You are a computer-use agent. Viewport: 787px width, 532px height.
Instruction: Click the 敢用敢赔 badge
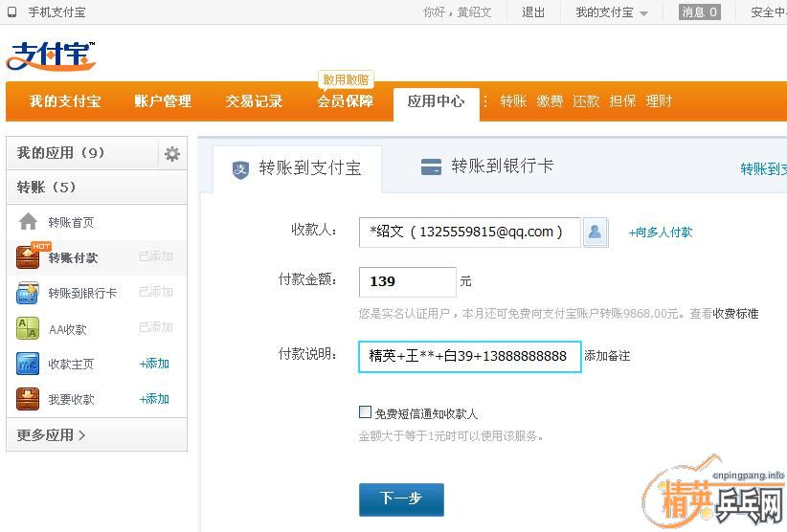(346, 79)
